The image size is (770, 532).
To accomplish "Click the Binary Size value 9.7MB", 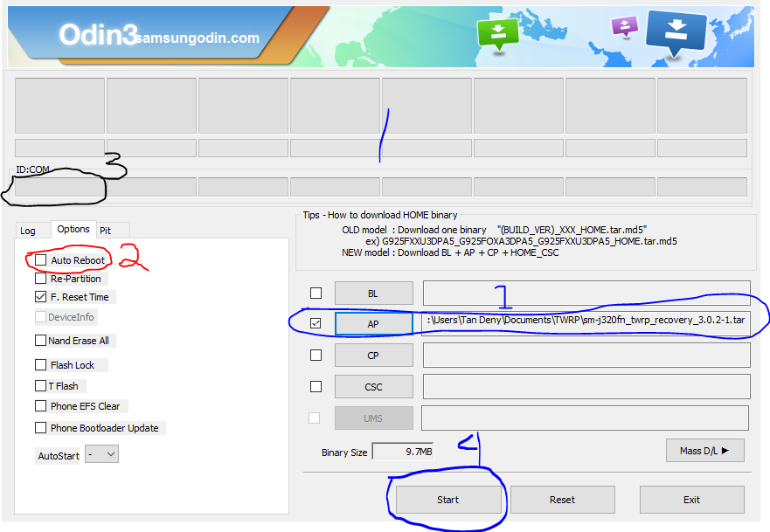I will coord(403,451).
